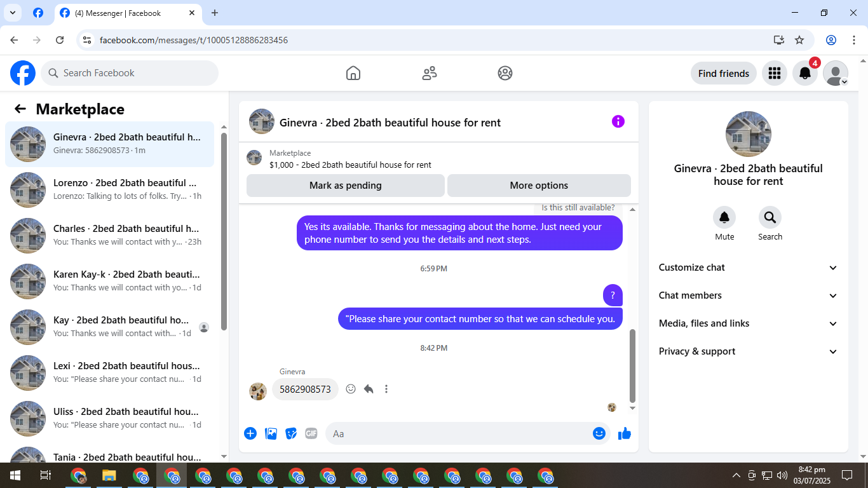Viewport: 868px width, 488px height.
Task: Open the Friends icon in top navigation
Action: coord(430,73)
